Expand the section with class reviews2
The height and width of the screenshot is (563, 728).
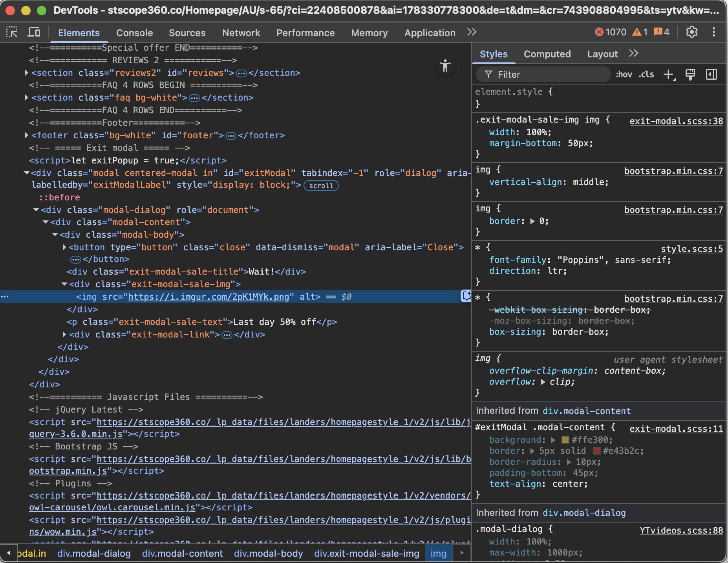(x=26, y=73)
